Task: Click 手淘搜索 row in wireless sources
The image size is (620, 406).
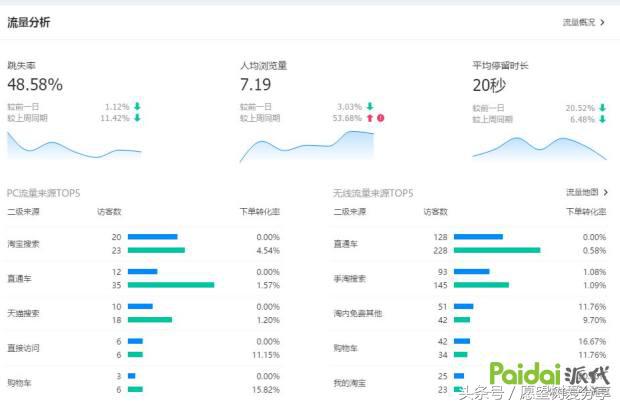Action: click(x=470, y=278)
